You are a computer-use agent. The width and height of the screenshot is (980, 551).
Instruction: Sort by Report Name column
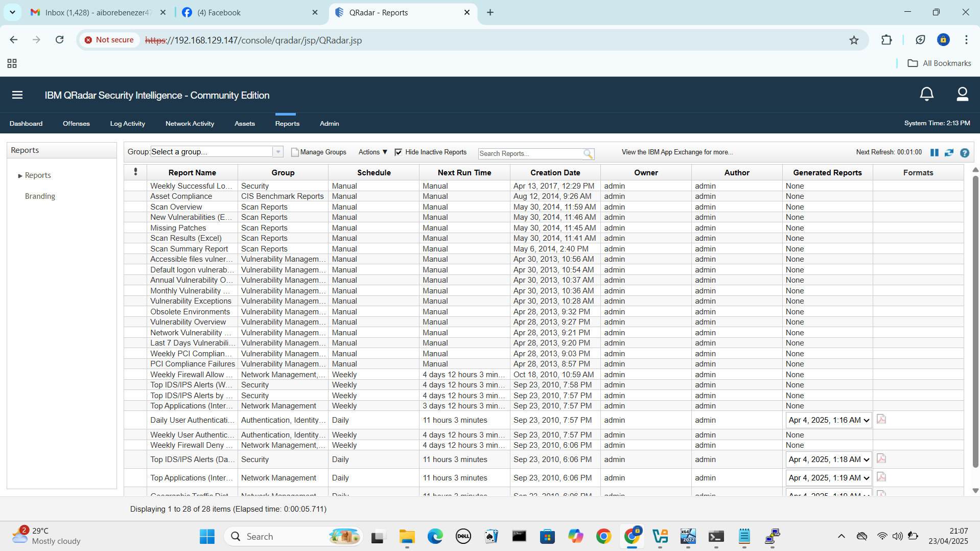click(192, 173)
